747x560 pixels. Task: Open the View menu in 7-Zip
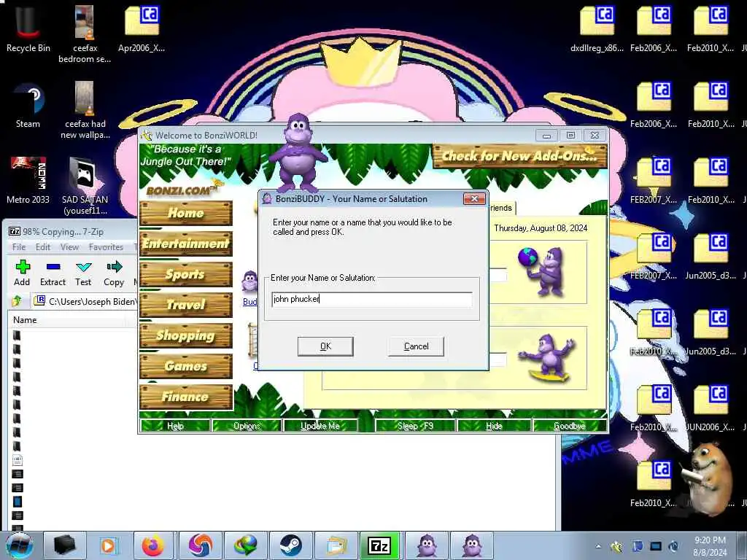69,246
